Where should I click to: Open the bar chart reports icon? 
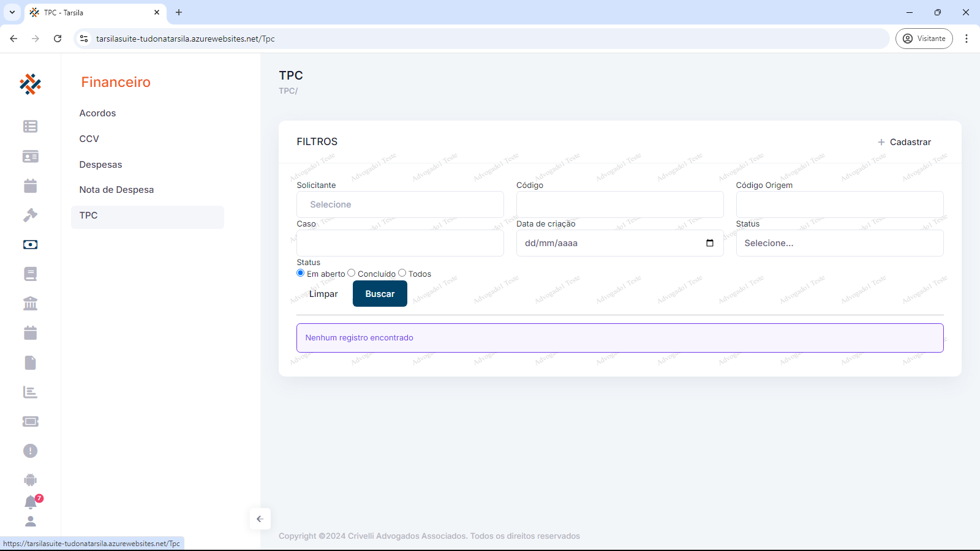(30, 392)
